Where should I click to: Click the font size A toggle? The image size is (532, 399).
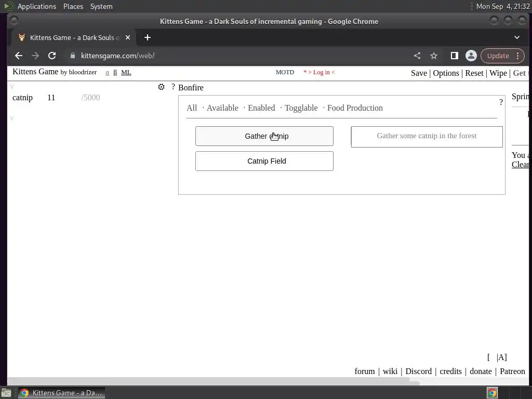501,357
